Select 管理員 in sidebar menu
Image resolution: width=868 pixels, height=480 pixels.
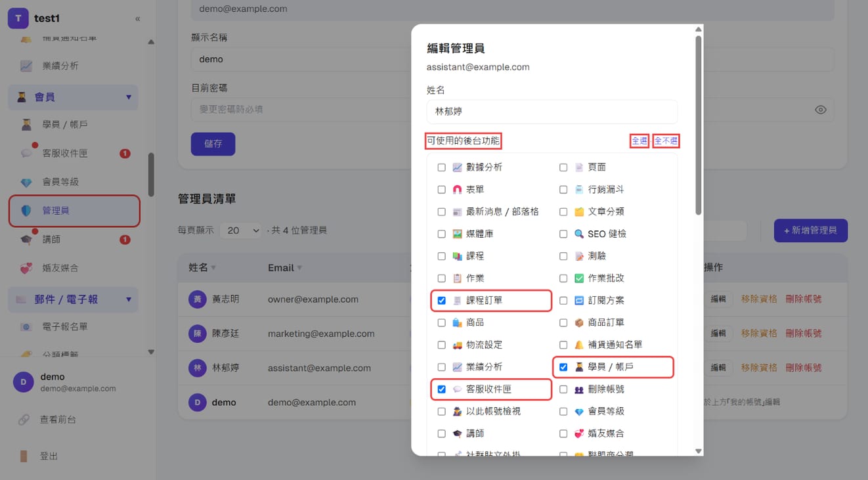(74, 211)
